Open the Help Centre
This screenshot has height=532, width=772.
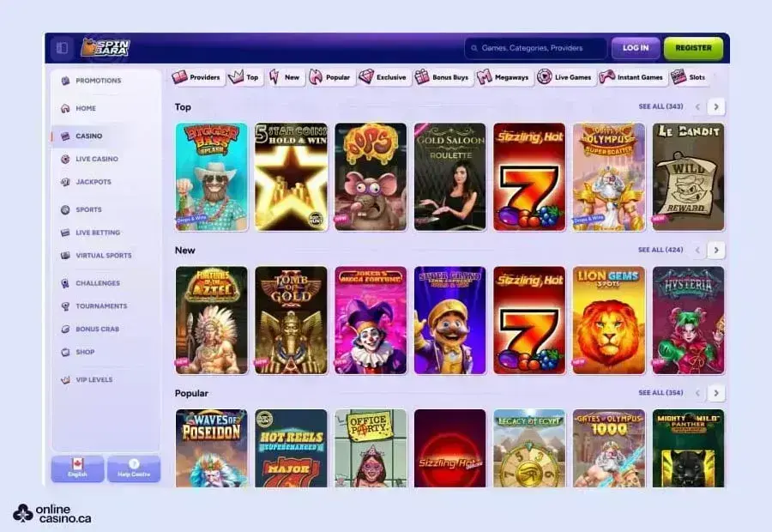pyautogui.click(x=134, y=469)
